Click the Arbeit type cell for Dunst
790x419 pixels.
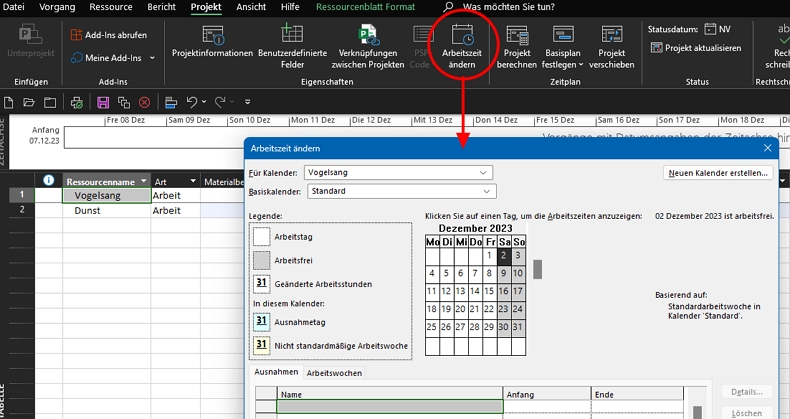pyautogui.click(x=175, y=211)
